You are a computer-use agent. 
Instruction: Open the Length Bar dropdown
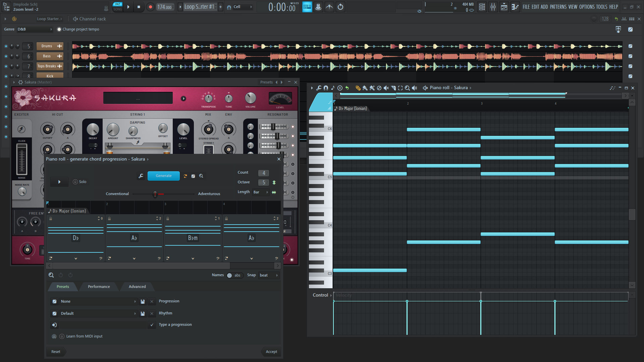coord(261,192)
